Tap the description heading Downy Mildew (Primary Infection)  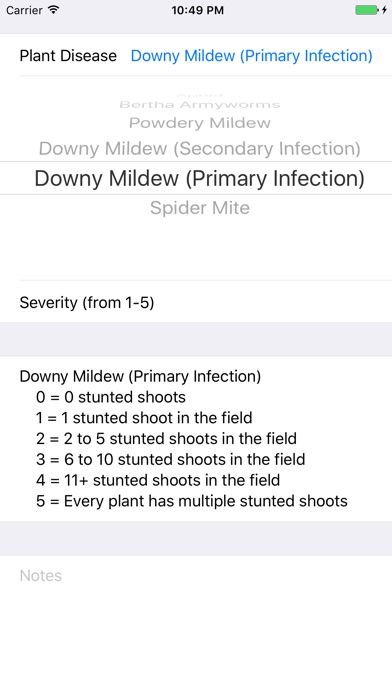(140, 376)
